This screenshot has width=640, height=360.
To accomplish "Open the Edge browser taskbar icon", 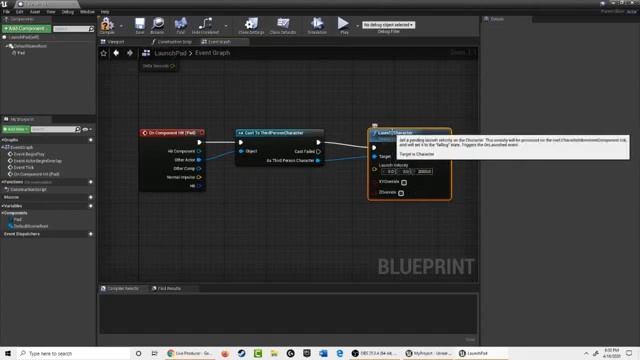I will [x=340, y=353].
